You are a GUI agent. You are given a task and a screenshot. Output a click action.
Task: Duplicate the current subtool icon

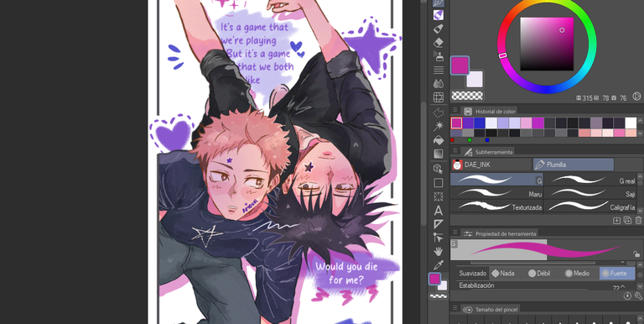627,221
